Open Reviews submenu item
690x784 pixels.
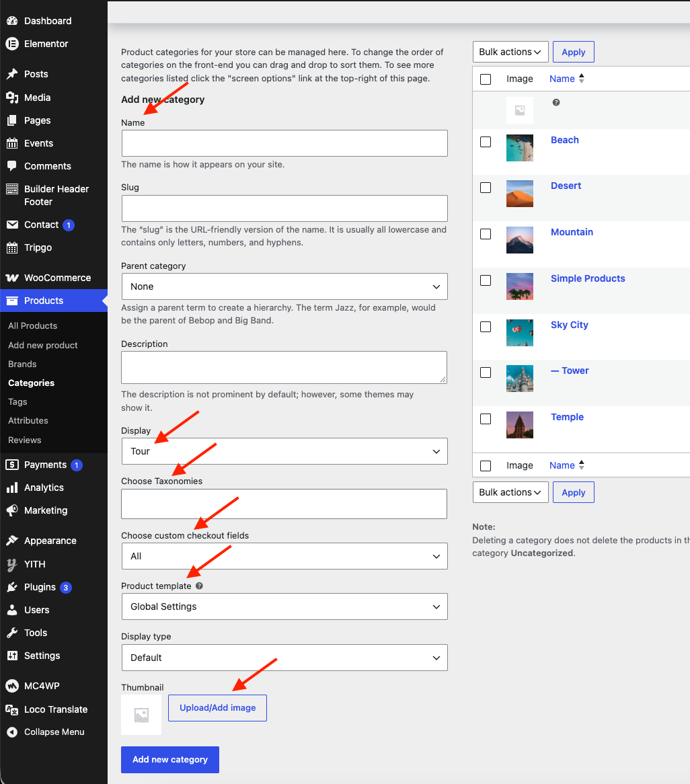pyautogui.click(x=24, y=440)
